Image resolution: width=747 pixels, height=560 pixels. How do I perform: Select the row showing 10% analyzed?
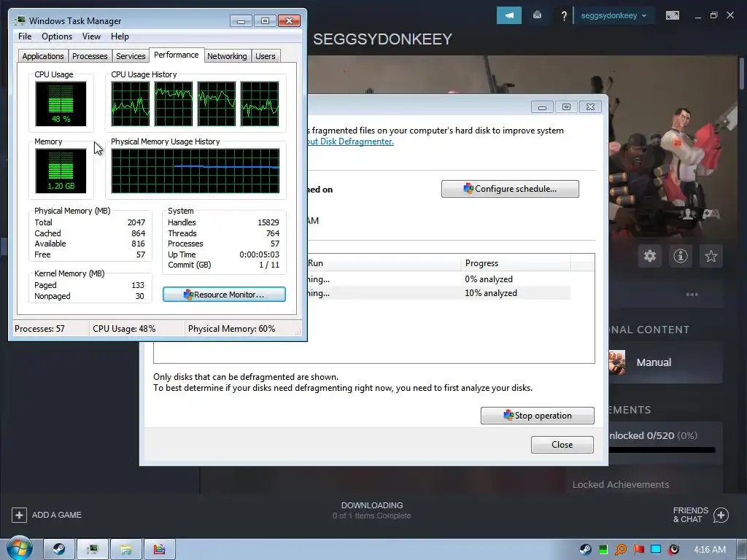438,293
